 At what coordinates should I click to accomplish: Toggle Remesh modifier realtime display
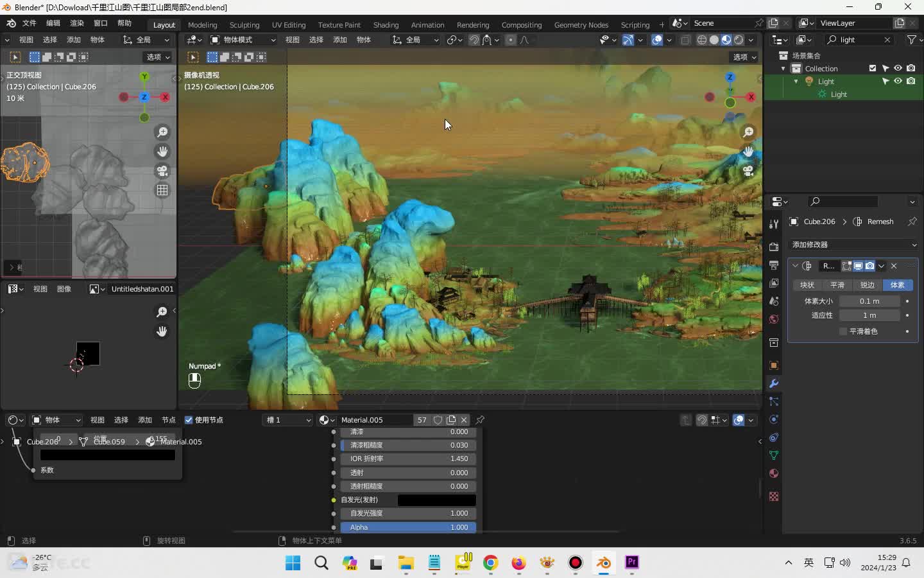point(858,266)
